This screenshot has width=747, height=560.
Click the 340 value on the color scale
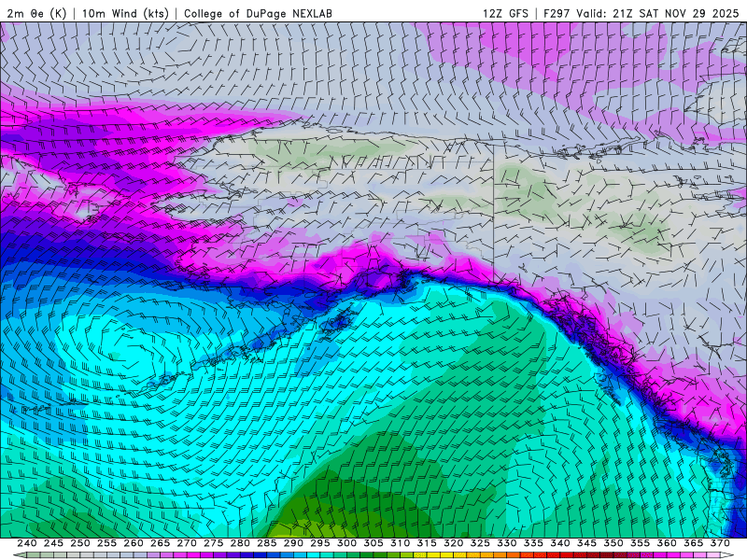[560, 543]
